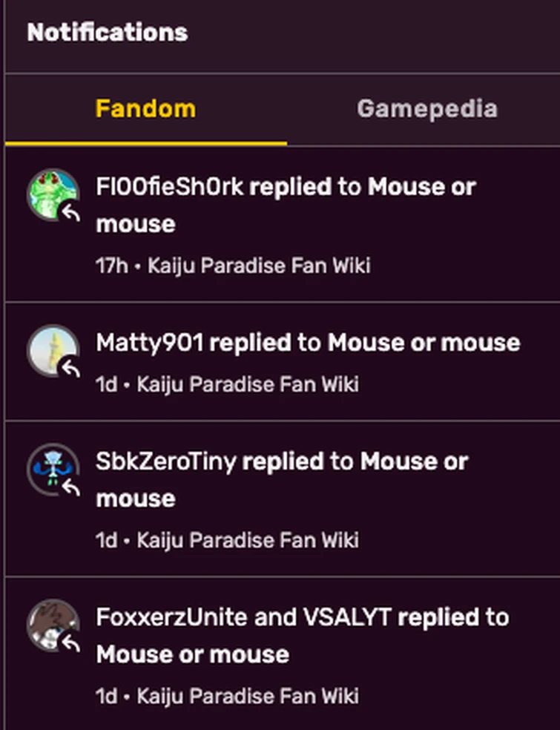Click FoxxerzUnite's brown avatar image
Screen dimensions: 560x730
[50, 623]
